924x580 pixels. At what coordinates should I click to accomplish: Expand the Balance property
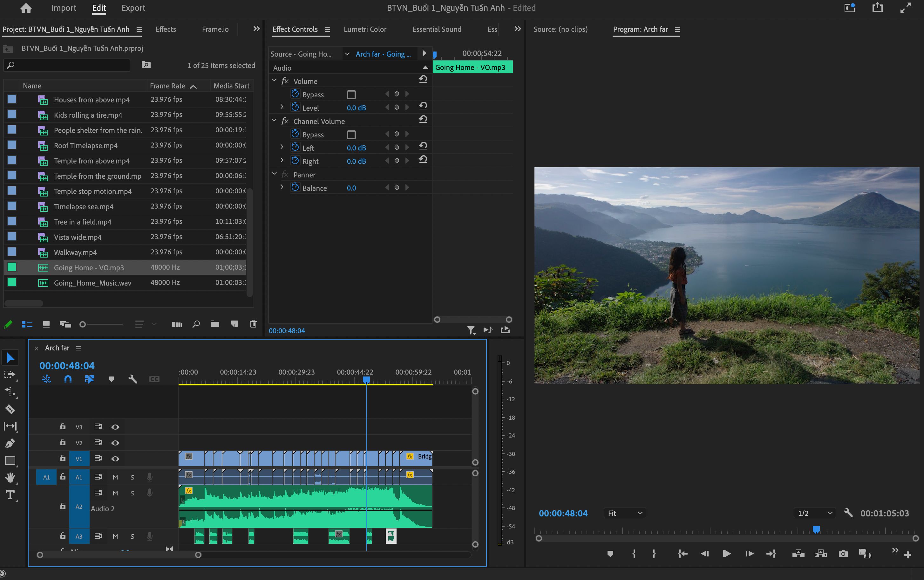(282, 187)
